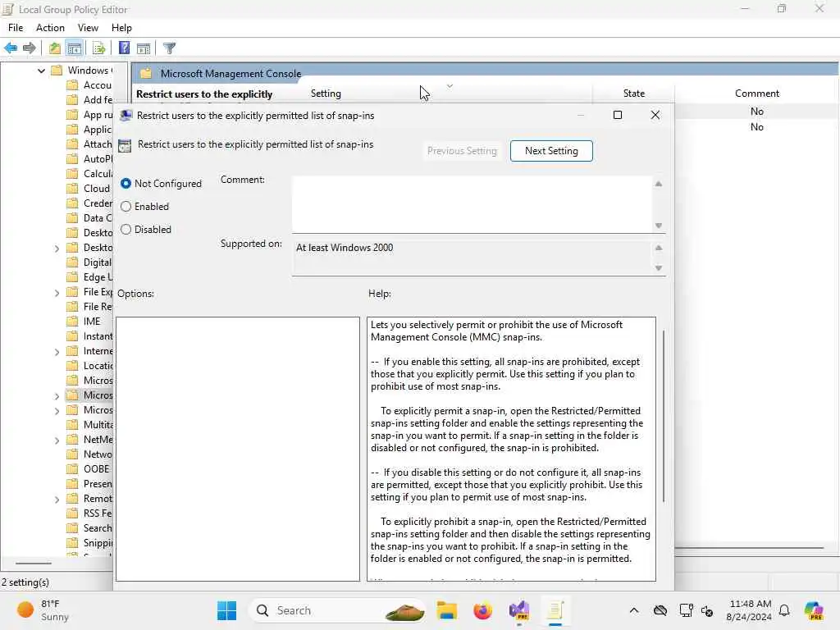
Task: Collapse the Windows Components tree node
Action: [x=41, y=71]
